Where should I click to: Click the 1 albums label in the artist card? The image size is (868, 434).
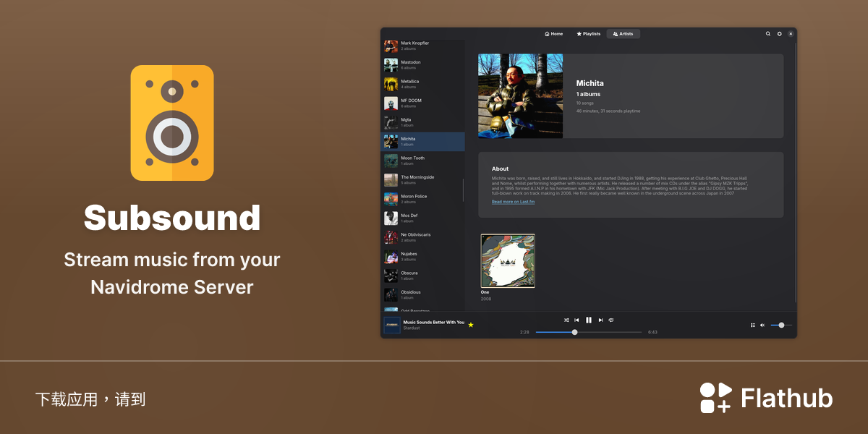[x=589, y=95]
